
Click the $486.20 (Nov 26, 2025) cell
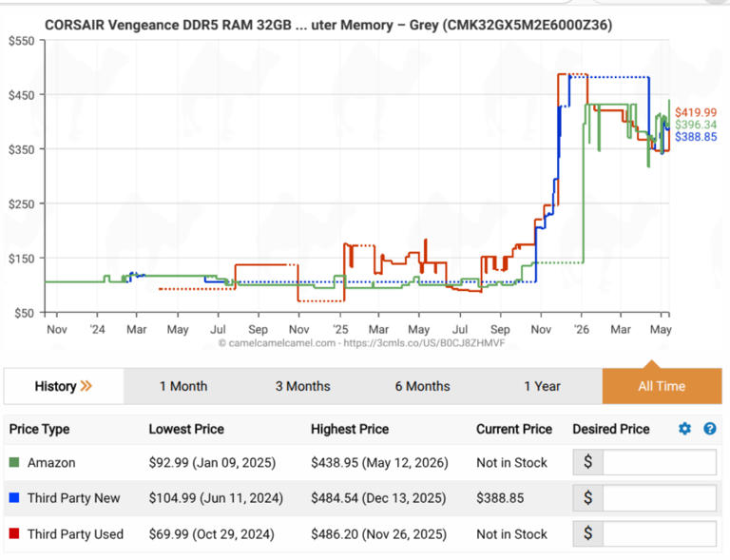[378, 534]
